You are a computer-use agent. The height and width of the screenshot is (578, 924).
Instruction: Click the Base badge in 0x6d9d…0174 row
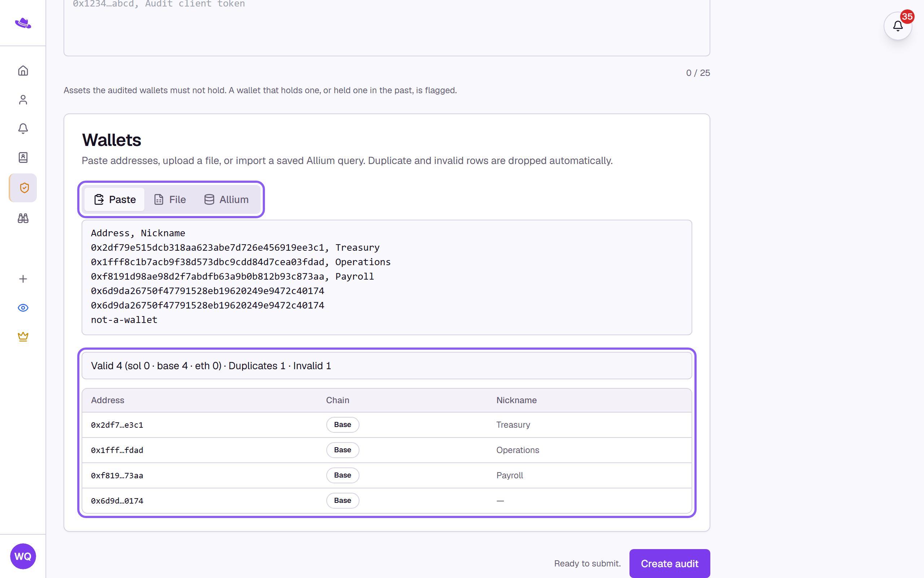click(x=343, y=500)
